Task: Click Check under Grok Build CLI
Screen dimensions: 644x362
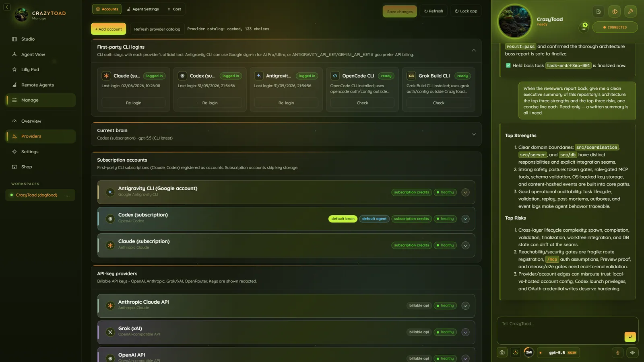Action: (x=438, y=103)
